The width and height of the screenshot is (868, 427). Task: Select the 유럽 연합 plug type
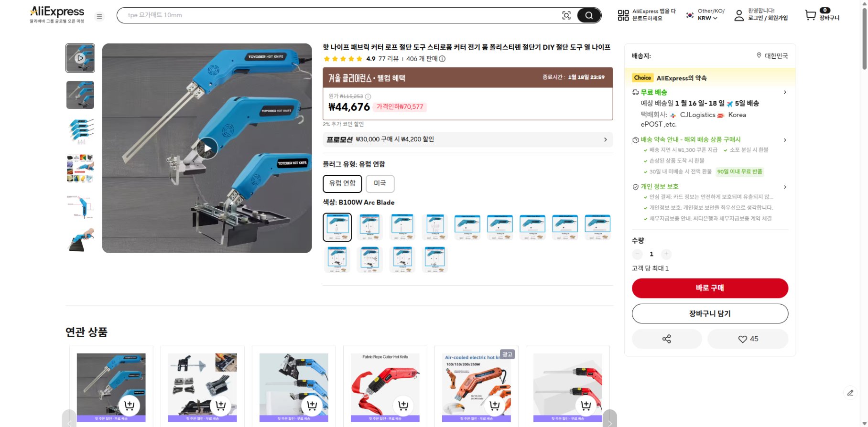click(x=342, y=183)
